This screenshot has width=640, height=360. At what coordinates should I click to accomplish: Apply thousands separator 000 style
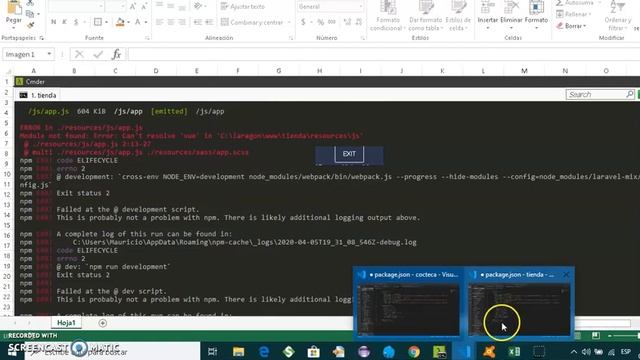pos(332,22)
